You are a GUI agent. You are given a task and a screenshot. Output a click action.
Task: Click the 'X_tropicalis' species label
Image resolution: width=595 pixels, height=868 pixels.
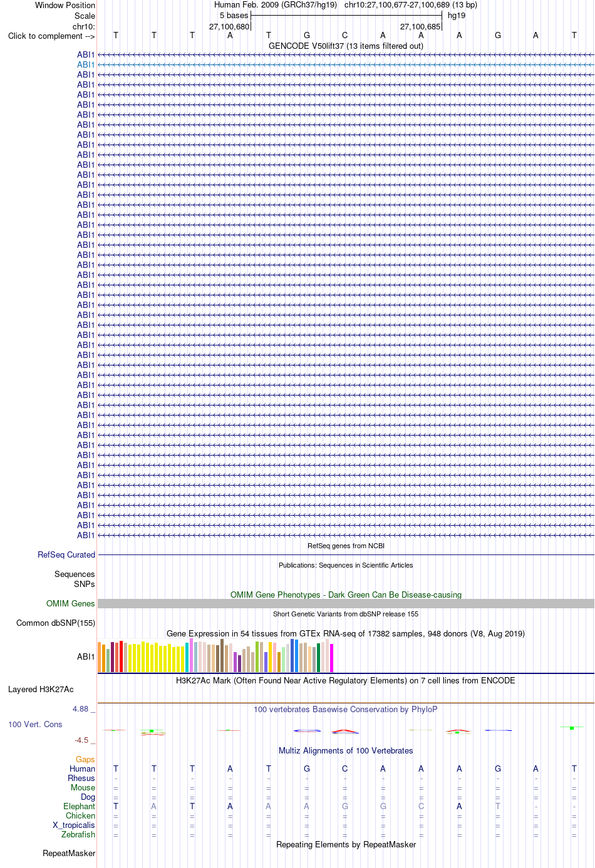coord(74,825)
